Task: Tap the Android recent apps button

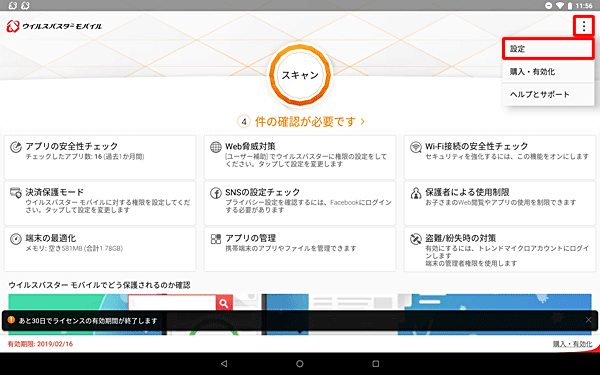Action: [376, 364]
